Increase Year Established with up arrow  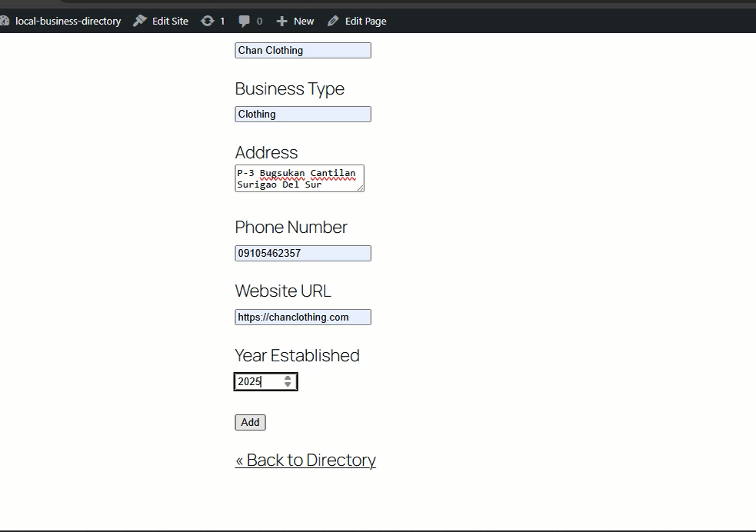[x=288, y=377]
